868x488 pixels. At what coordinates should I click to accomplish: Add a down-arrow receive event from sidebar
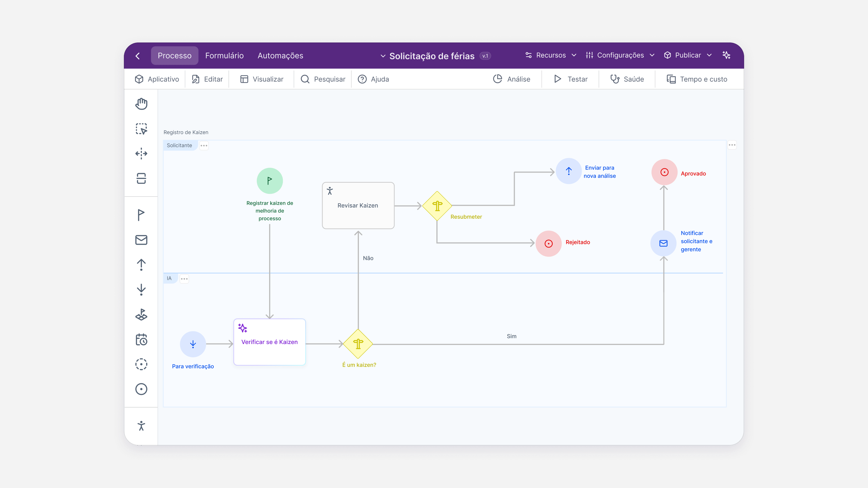pos(141,289)
